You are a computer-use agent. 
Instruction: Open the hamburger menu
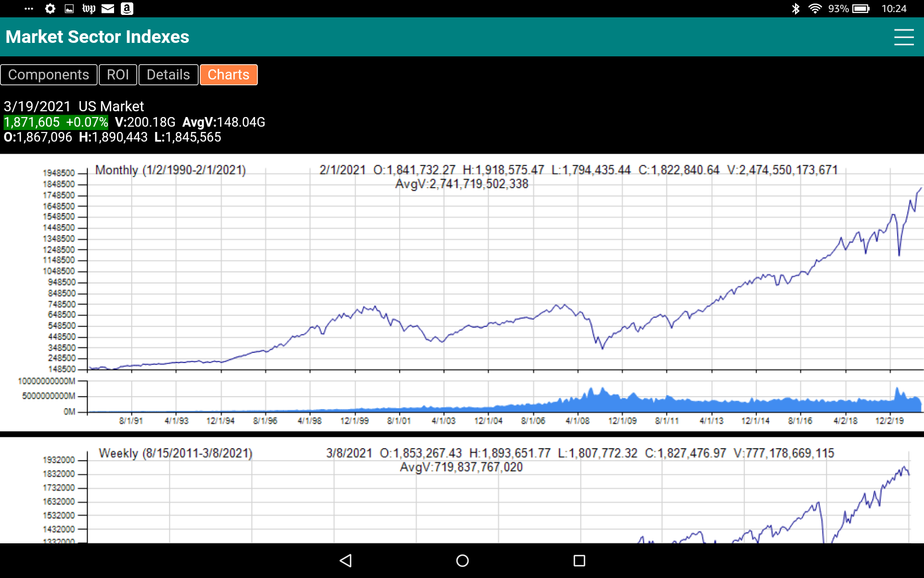tap(904, 37)
